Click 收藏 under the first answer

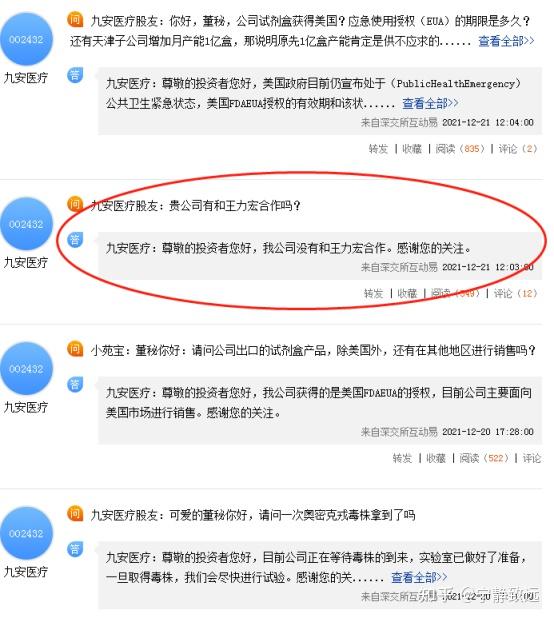tap(412, 149)
